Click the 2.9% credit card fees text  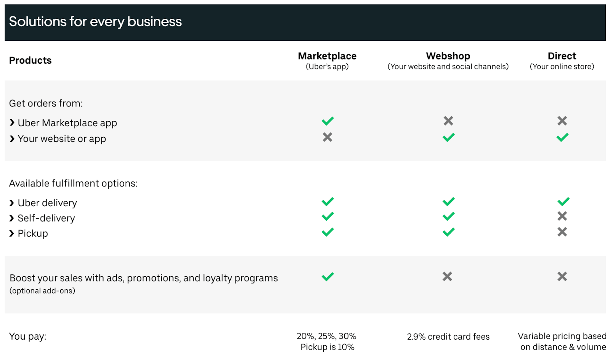448,337
